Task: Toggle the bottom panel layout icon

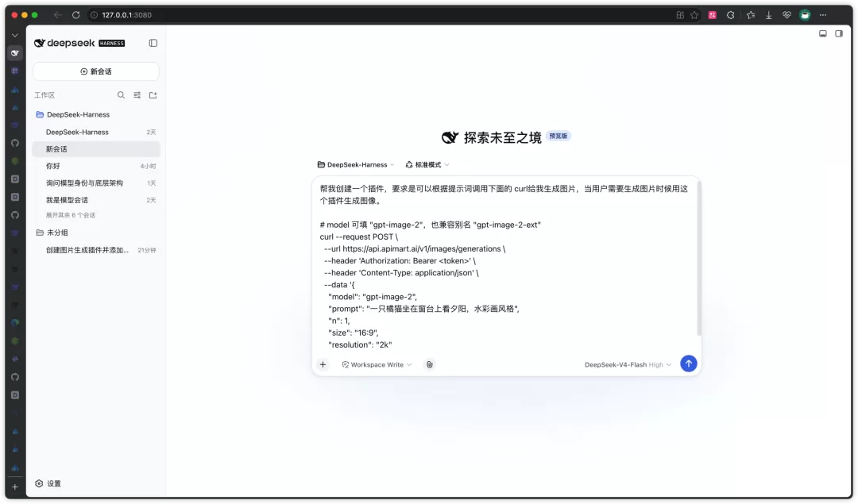Action: click(x=822, y=33)
